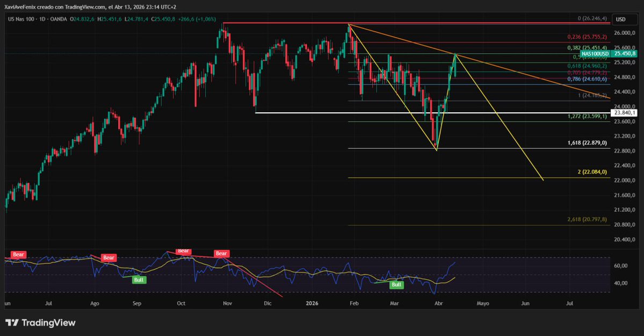Click the Jun month label before the final Jul
Screen dimensions: 644x336
(x=525, y=304)
